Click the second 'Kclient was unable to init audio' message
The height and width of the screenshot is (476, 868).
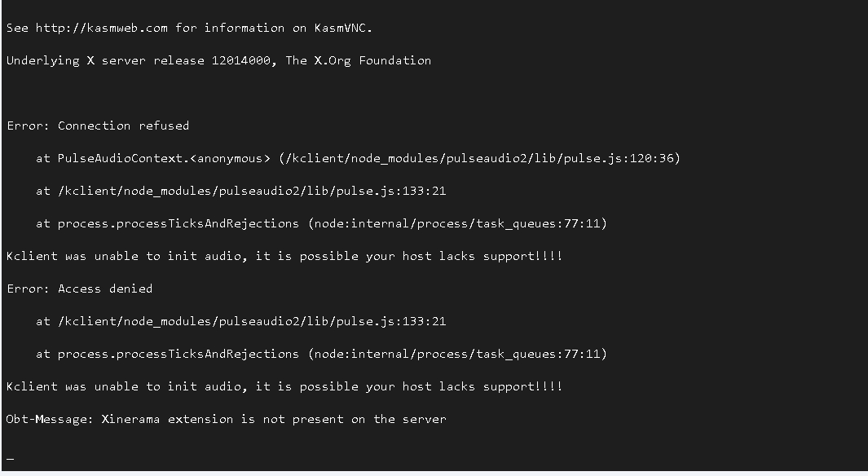coord(284,387)
